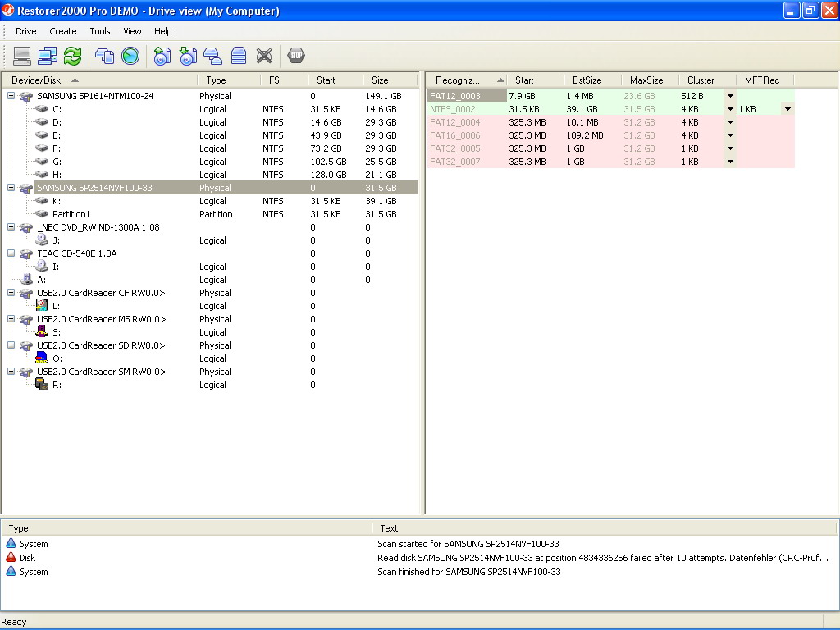Open the Cluster dropdown for FAT12_0003
Viewport: 840px width, 630px height.
730,96
